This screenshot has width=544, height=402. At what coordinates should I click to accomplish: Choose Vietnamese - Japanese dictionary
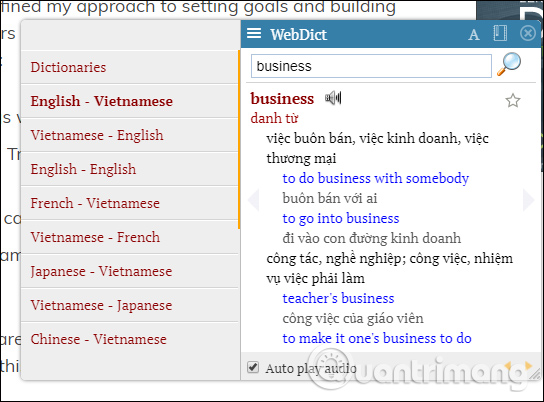(130, 305)
